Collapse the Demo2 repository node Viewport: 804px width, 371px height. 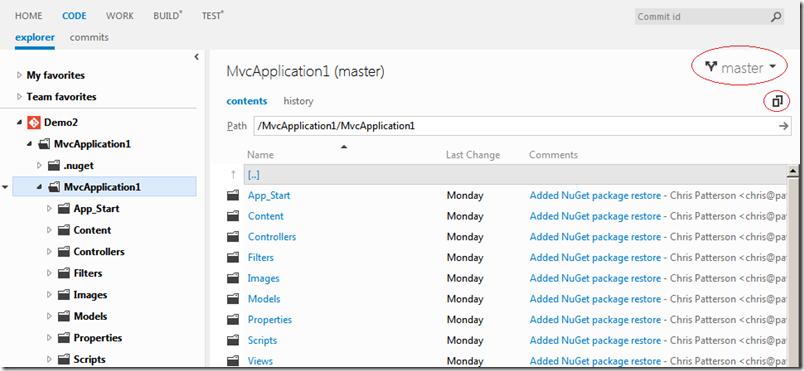pos(19,123)
